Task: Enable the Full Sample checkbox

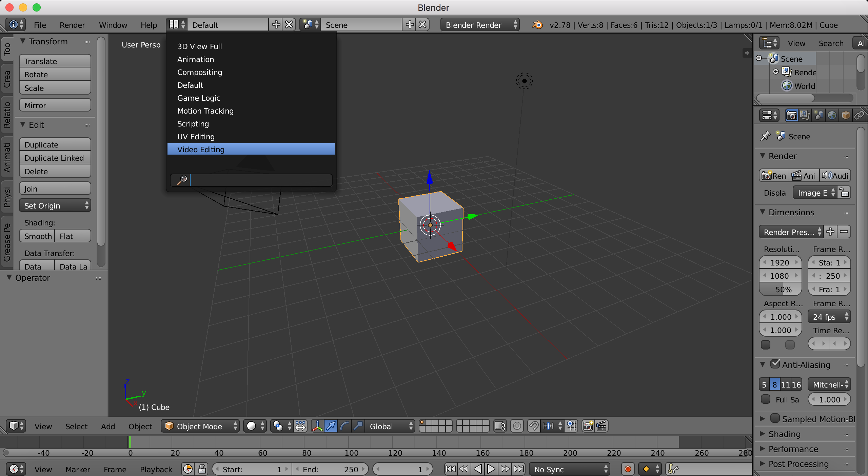Action: coord(766,399)
